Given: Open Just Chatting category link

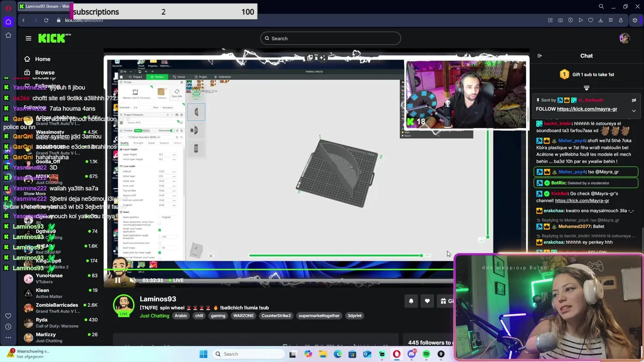Looking at the screenshot, I should [x=154, y=316].
